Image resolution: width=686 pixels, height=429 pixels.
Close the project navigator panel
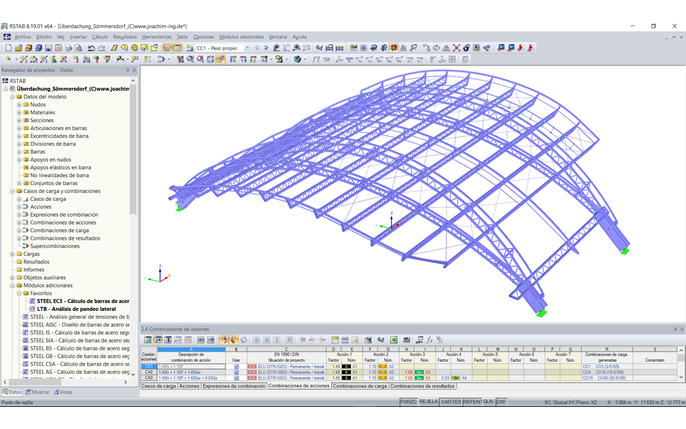pyautogui.click(x=134, y=70)
